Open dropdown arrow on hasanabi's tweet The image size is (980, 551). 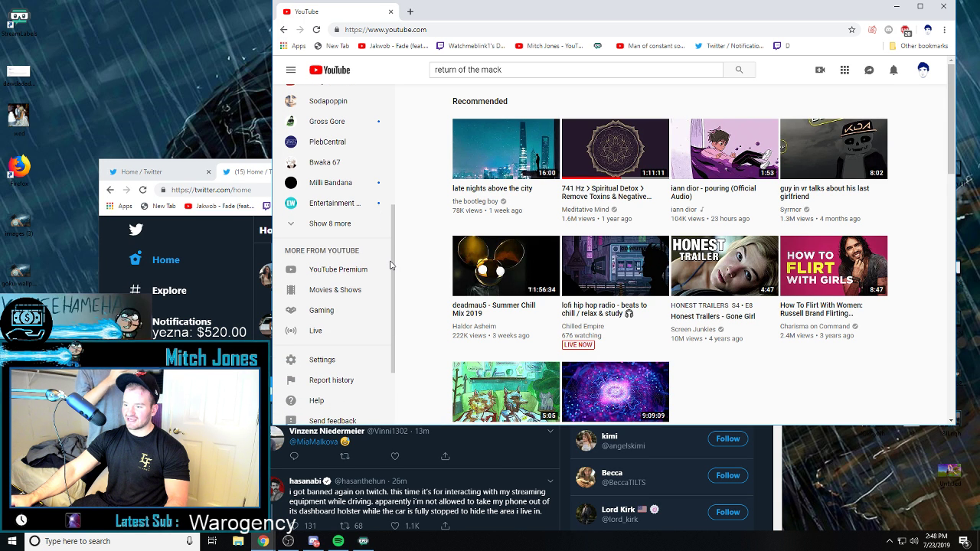click(x=550, y=481)
